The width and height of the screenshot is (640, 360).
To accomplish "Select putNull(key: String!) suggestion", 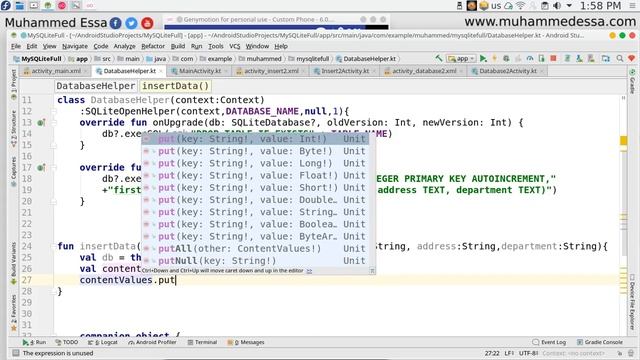I will pyautogui.click(x=256, y=261).
